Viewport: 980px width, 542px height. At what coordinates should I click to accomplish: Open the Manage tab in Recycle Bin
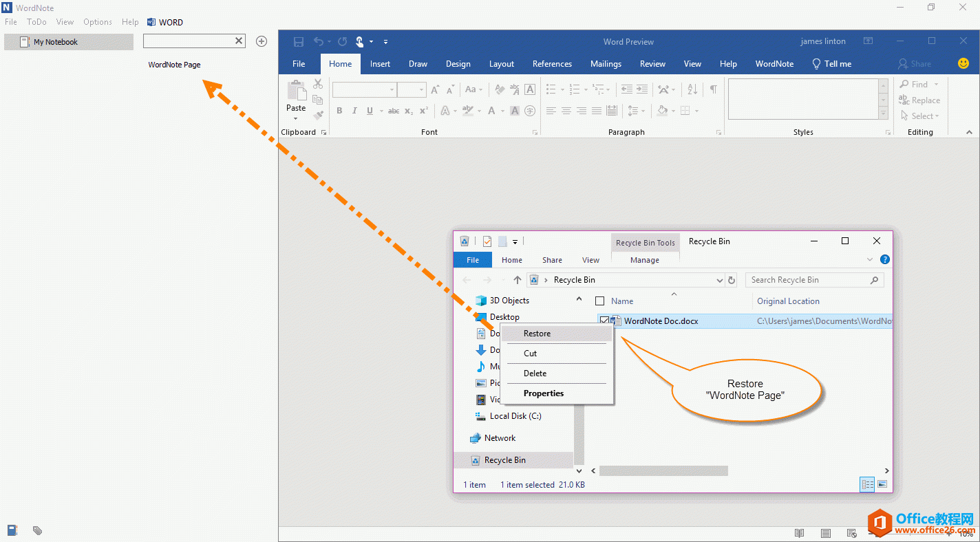click(x=645, y=260)
